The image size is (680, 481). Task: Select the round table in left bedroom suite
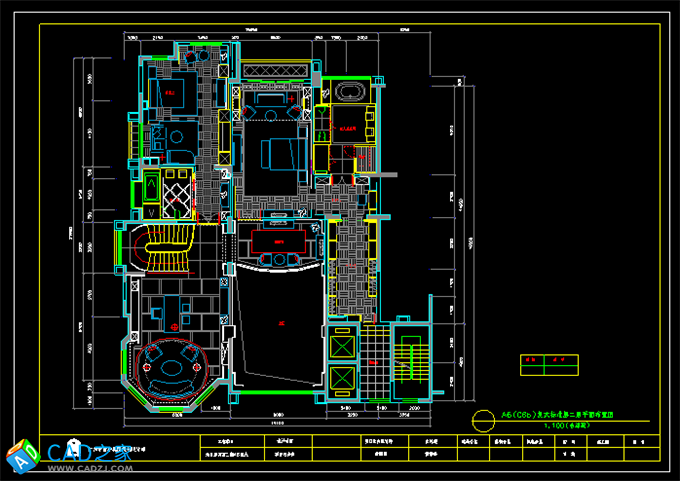[x=179, y=135]
